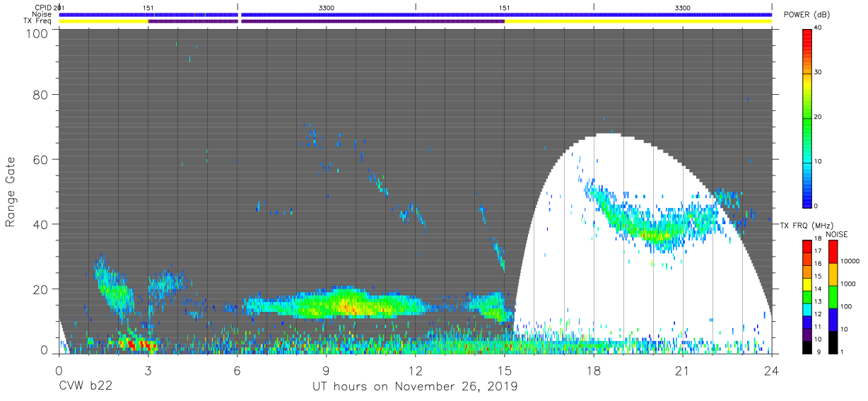868x401 pixels.
Task: Click the 16 value on the TX FRQ scale
Action: coord(819,264)
